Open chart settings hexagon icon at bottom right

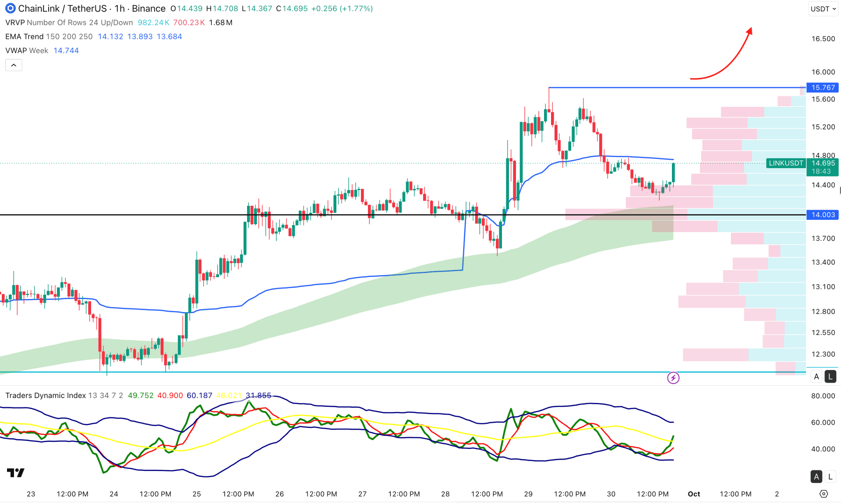click(823, 494)
